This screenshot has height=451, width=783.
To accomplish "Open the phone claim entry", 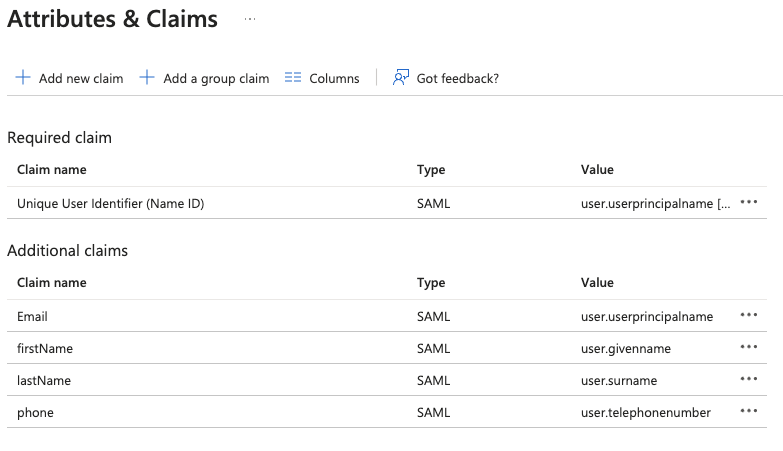I will [35, 412].
